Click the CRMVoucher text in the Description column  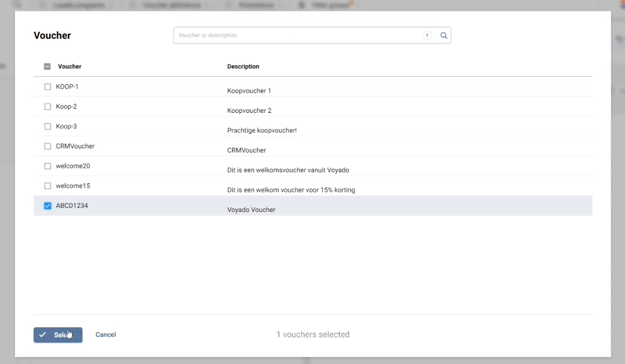[x=246, y=151]
